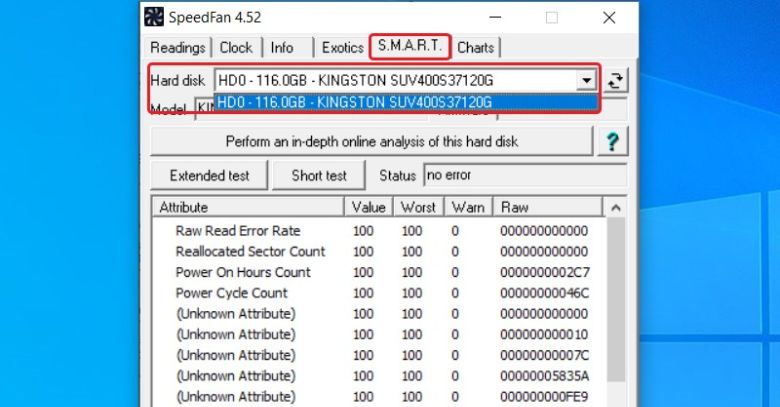Click raw value 00000005835A
Image resolution: width=780 pixels, height=407 pixels.
(x=545, y=376)
